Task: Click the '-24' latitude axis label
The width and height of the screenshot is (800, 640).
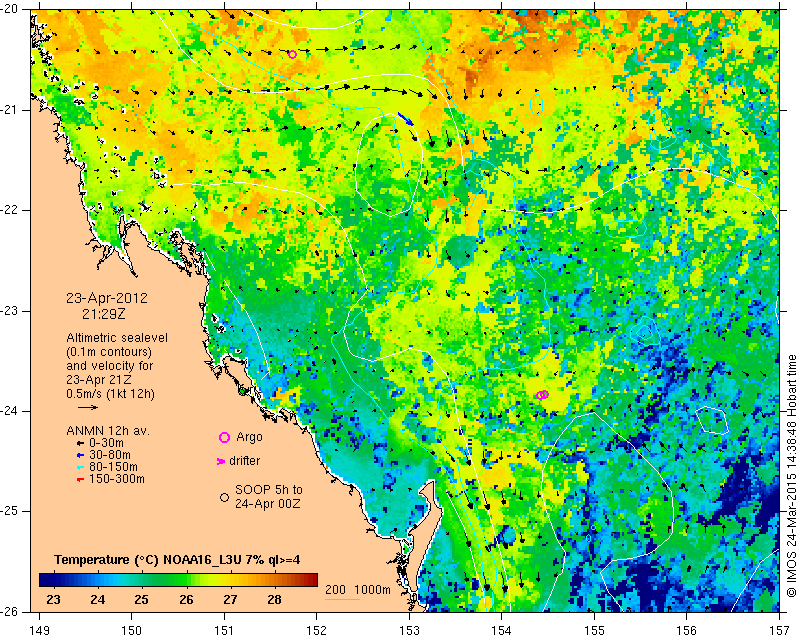Action: coord(10,411)
